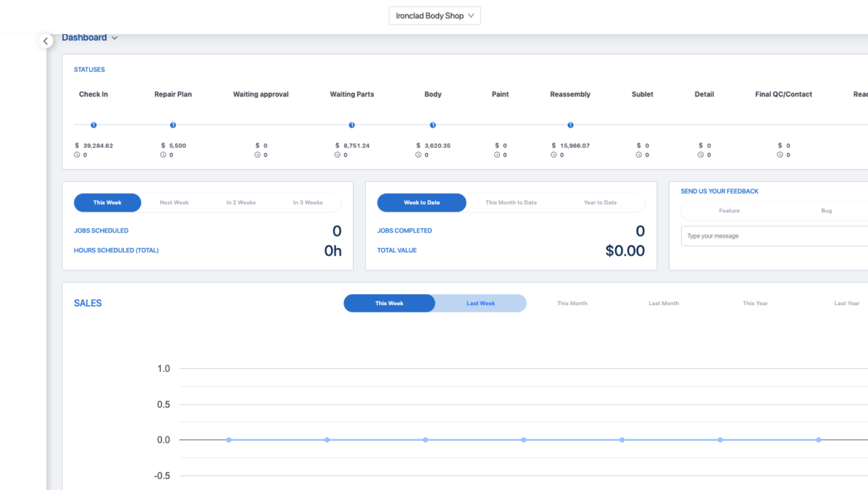Show This Year sales

[755, 304]
